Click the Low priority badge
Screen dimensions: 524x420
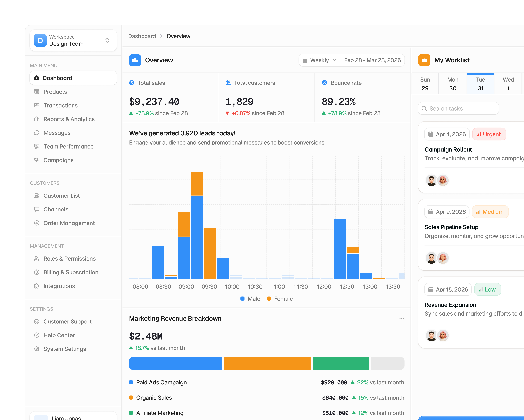click(x=488, y=289)
